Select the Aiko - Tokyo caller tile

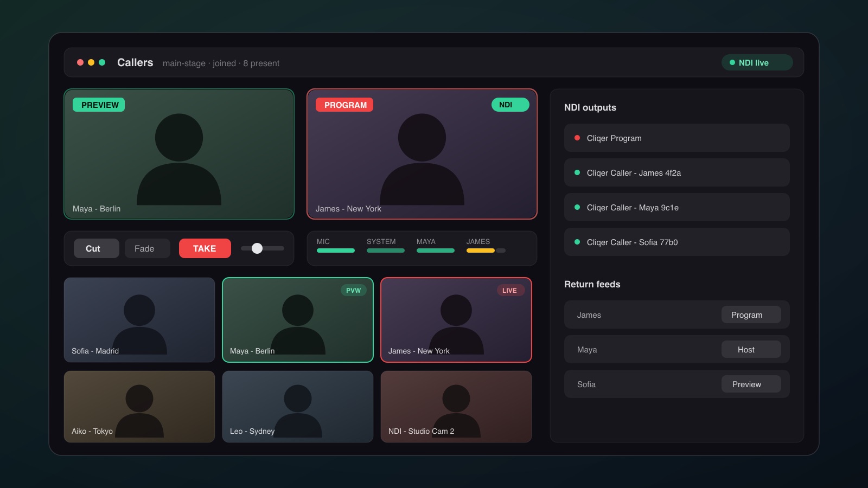139,407
